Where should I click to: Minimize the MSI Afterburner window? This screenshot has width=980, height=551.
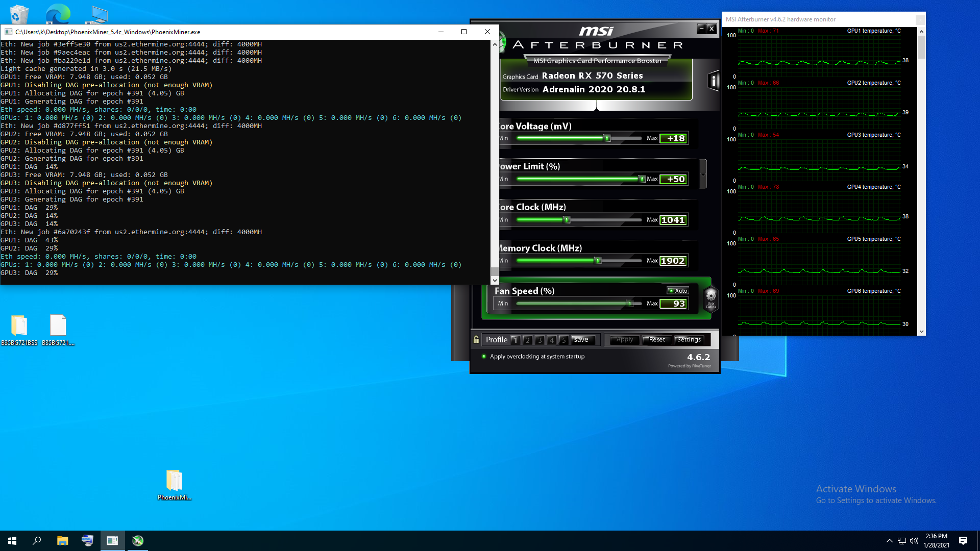click(x=701, y=29)
